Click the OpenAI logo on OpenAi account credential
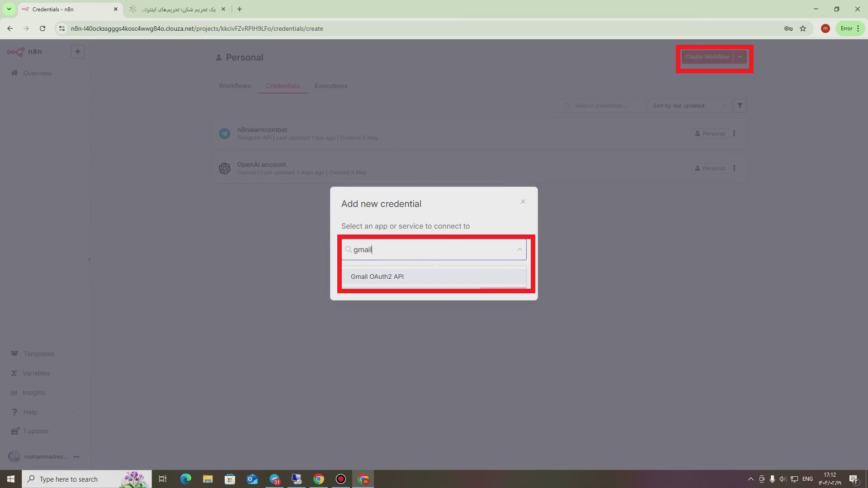 click(225, 168)
